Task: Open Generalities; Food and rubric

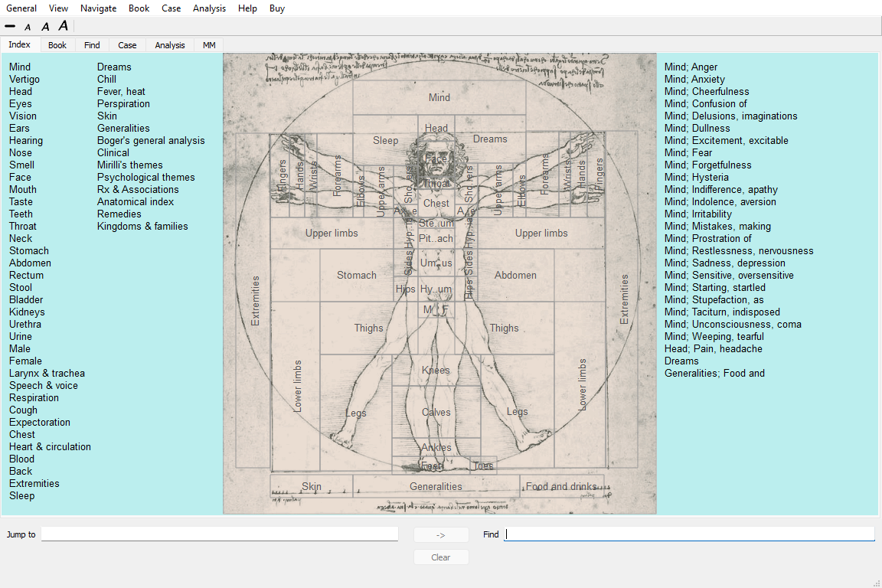Action: click(714, 374)
